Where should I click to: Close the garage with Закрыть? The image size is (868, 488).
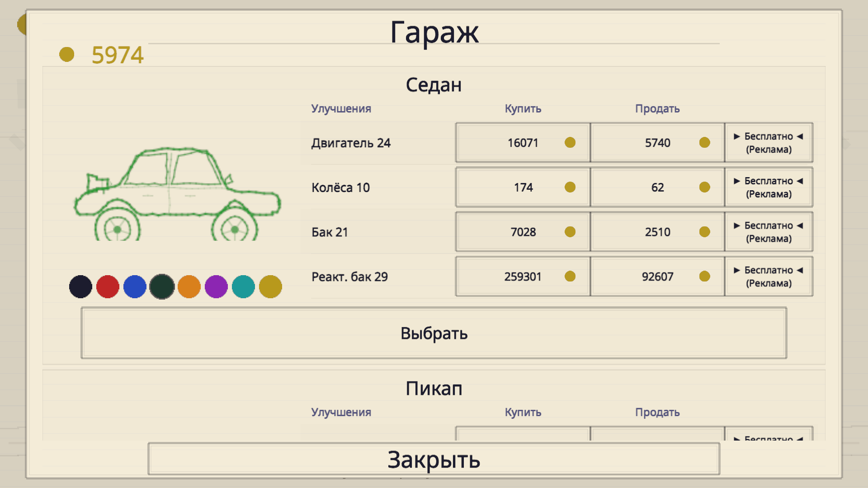(x=434, y=459)
